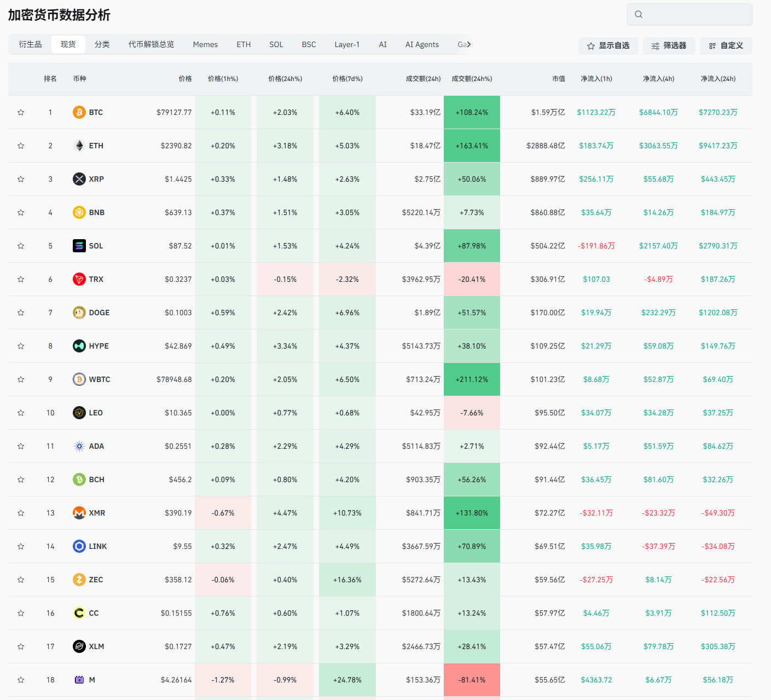This screenshot has width=771, height=700.
Task: Sort by 市值 column header
Action: click(558, 79)
